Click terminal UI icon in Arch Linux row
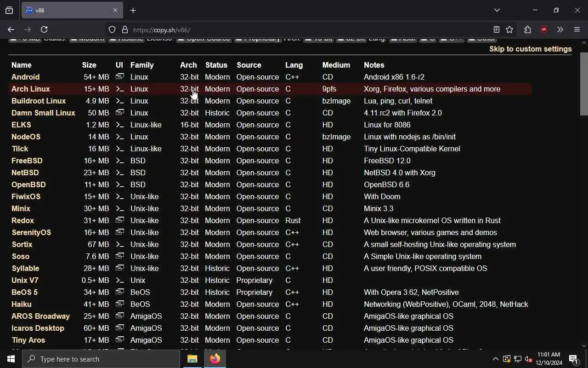This screenshot has height=368, width=588. [x=119, y=89]
